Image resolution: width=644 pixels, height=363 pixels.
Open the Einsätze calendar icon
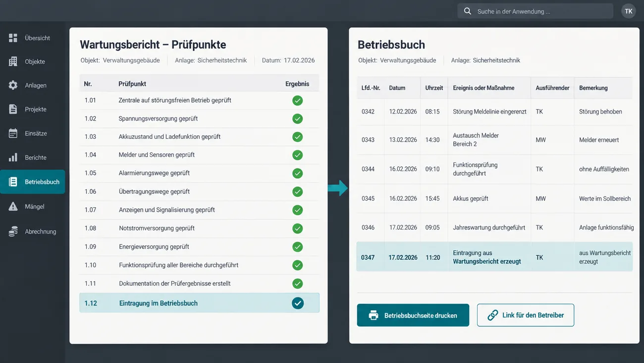pos(13,133)
